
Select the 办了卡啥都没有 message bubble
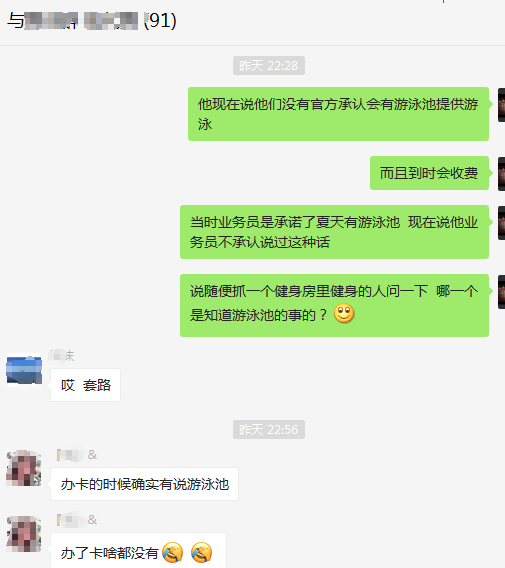click(138, 551)
